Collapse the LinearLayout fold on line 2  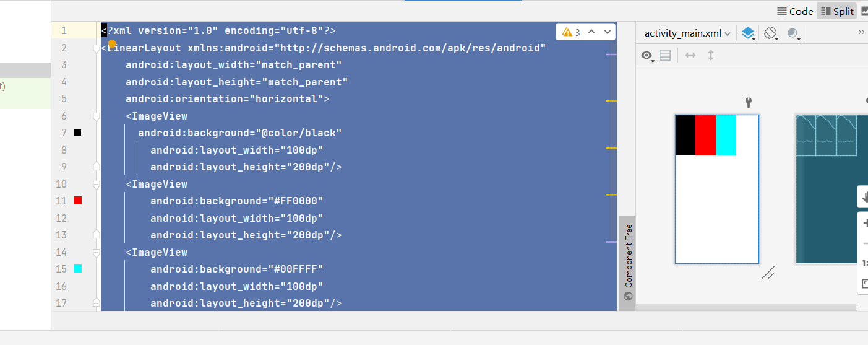tap(96, 48)
